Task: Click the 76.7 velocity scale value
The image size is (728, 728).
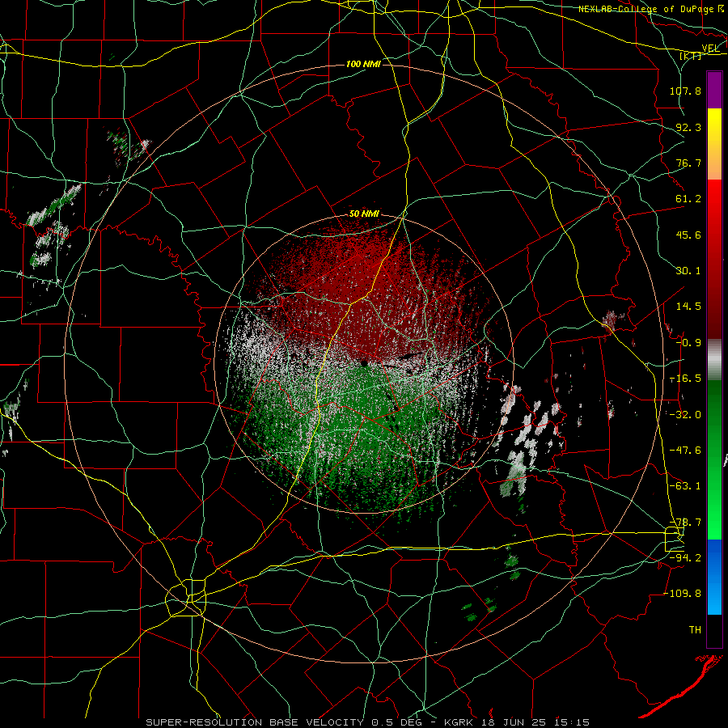Action: point(688,163)
